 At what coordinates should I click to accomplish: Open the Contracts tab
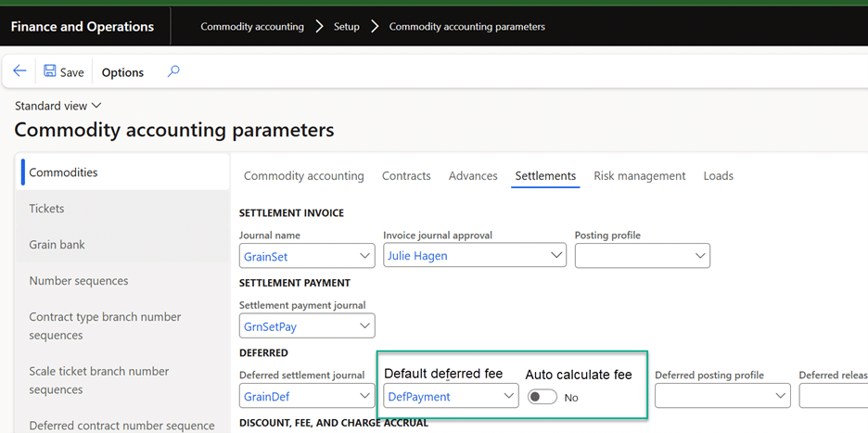click(406, 176)
